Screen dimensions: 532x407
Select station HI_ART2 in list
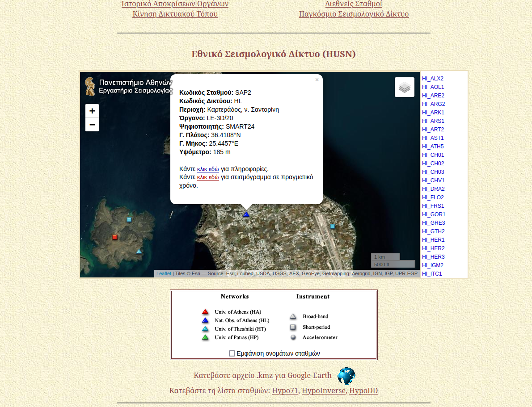[433, 129]
